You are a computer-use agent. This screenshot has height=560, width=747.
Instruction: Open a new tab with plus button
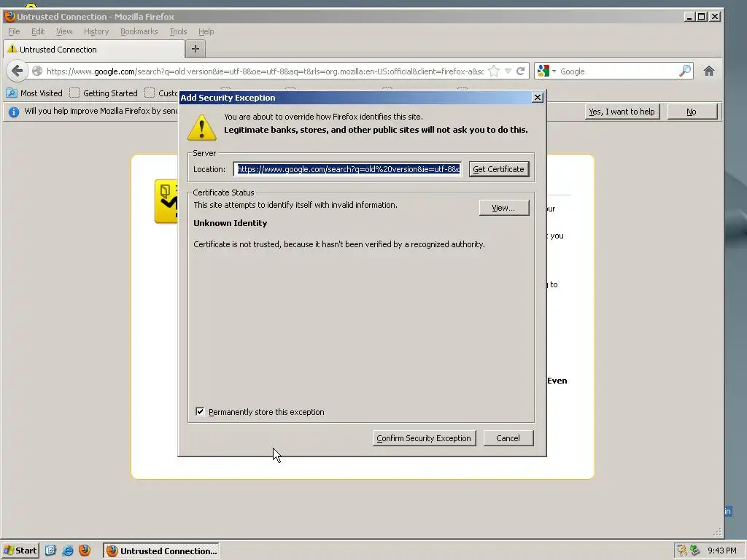[195, 49]
